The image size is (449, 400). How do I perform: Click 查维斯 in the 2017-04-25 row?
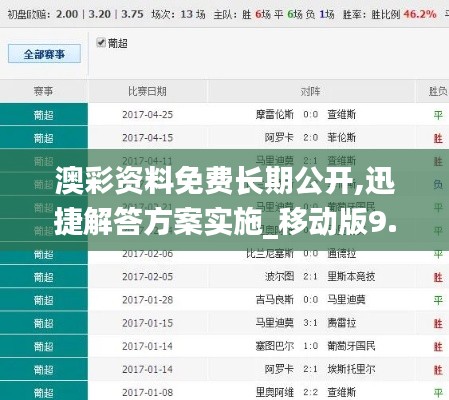click(341, 115)
